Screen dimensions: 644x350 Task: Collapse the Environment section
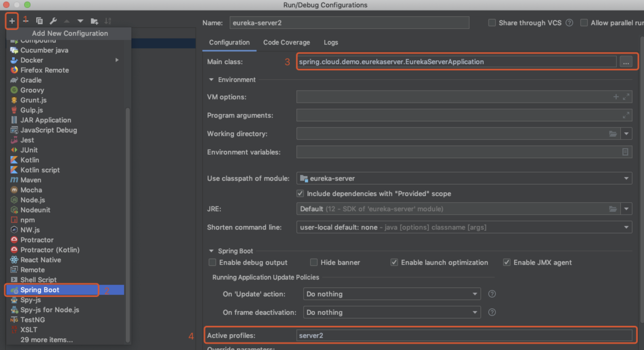coord(211,79)
